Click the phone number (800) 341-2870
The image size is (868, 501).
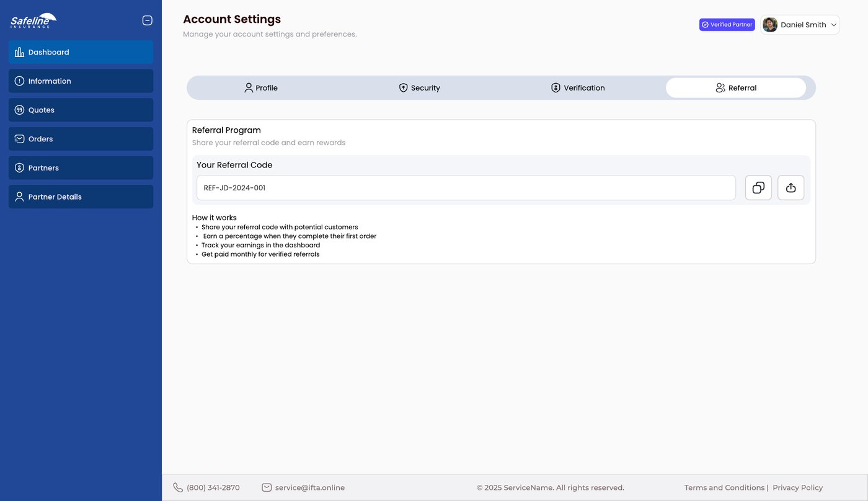[213, 487]
